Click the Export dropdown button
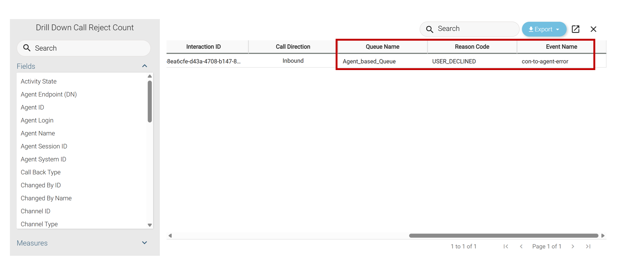Image resolution: width=644 pixels, height=273 pixels. (544, 29)
